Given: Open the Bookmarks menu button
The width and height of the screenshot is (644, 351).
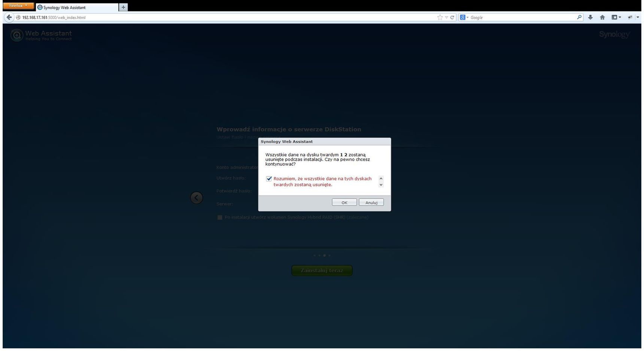Looking at the screenshot, I should coord(616,17).
